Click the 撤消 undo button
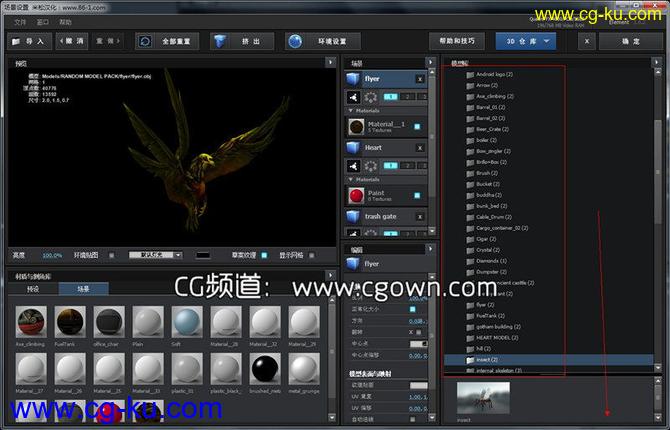The image size is (670, 430). coord(72,41)
